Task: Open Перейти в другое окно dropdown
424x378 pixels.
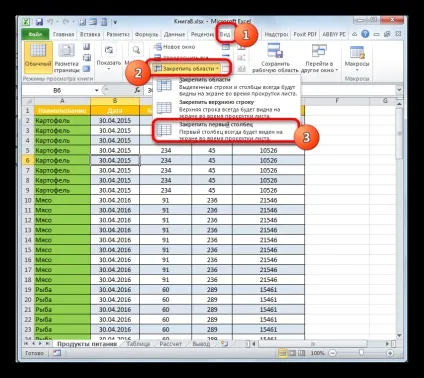Action: click(319, 58)
